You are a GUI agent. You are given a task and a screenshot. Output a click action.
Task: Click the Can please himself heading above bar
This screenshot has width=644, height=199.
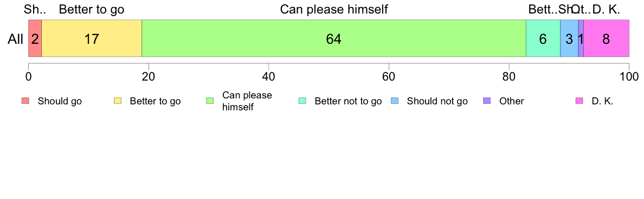pos(334,9)
